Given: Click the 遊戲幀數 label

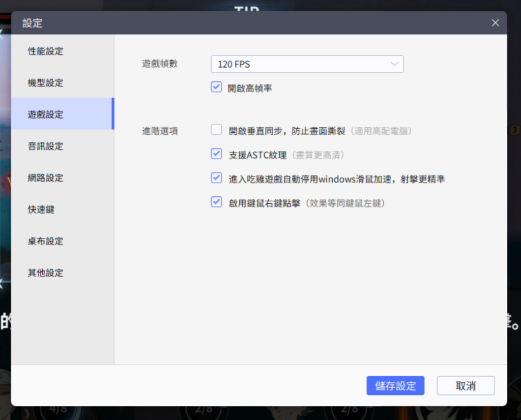Looking at the screenshot, I should click(x=160, y=64).
